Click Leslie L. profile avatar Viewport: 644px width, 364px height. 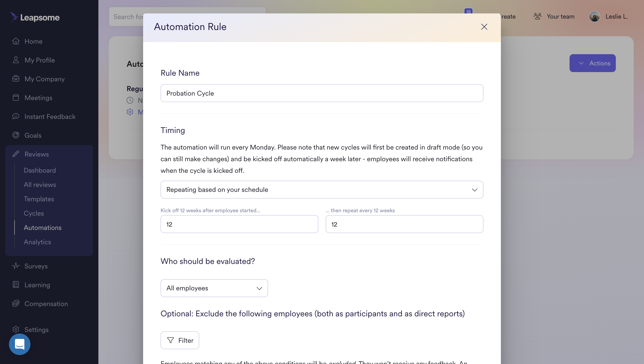(x=595, y=17)
